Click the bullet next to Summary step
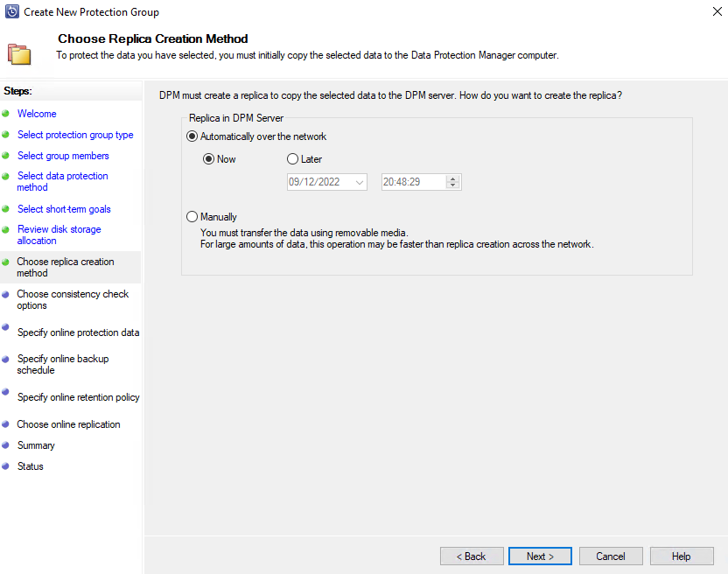This screenshot has width=728, height=574. click(5, 444)
